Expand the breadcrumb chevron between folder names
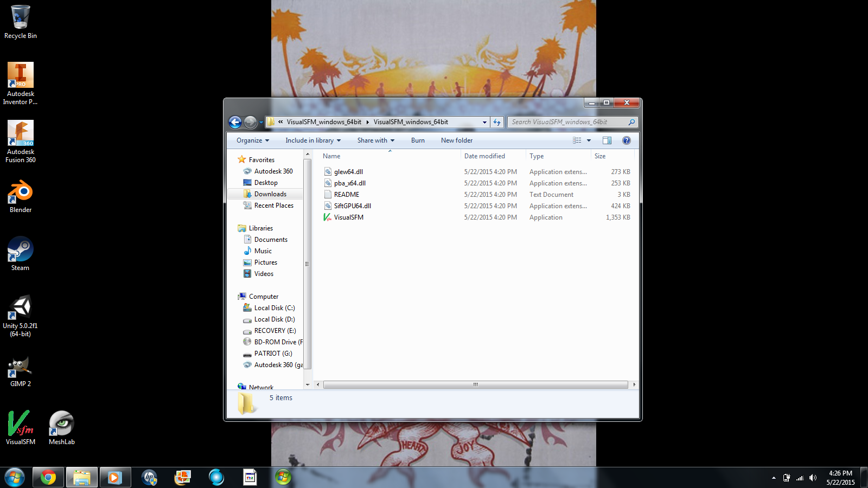The width and height of the screenshot is (868, 488). coord(367,123)
